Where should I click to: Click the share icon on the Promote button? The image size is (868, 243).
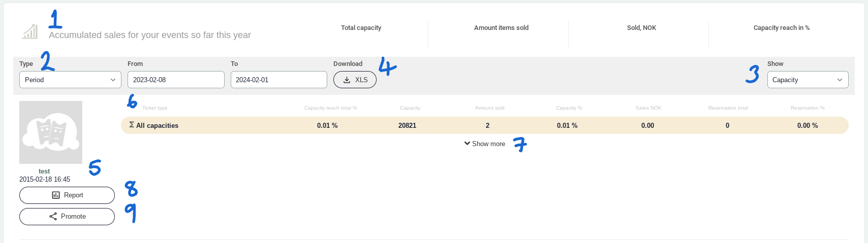53,217
